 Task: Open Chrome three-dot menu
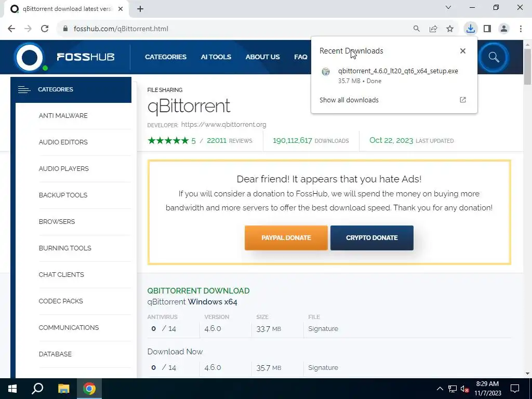pyautogui.click(x=521, y=29)
